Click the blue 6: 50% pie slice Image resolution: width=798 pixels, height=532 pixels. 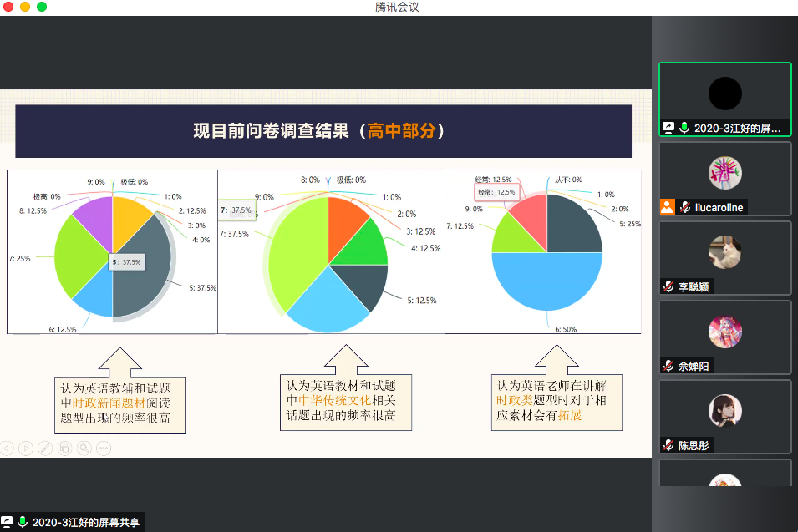click(546, 288)
